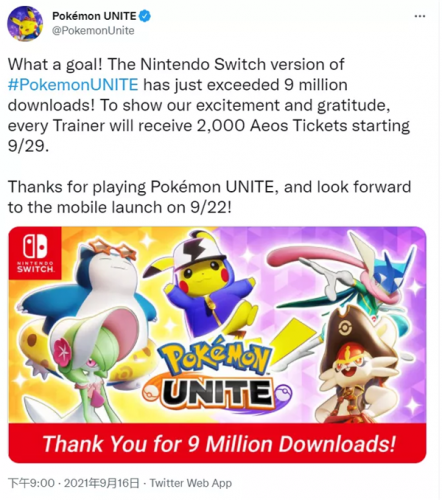Open the #PokemonUNITE hashtag

tap(73, 85)
